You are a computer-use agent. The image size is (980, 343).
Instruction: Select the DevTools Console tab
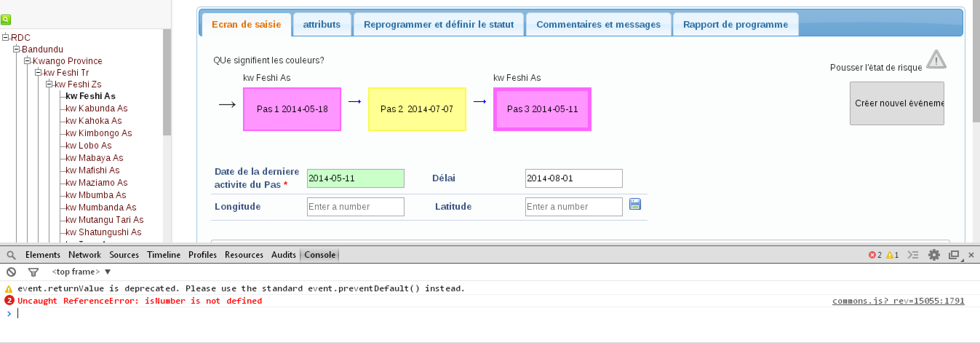pos(319,255)
